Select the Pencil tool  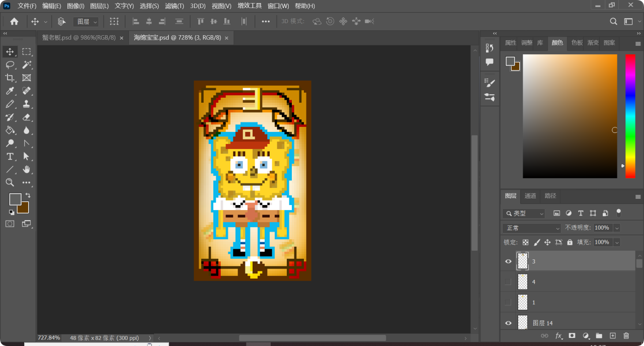click(x=10, y=104)
